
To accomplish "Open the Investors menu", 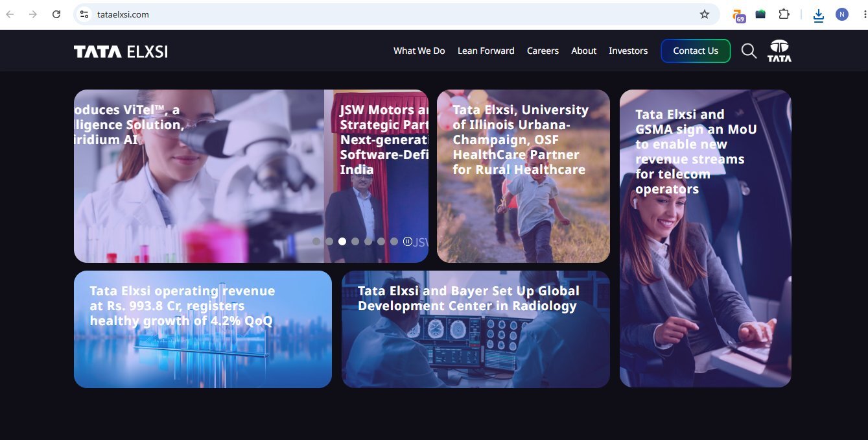I will 628,51.
